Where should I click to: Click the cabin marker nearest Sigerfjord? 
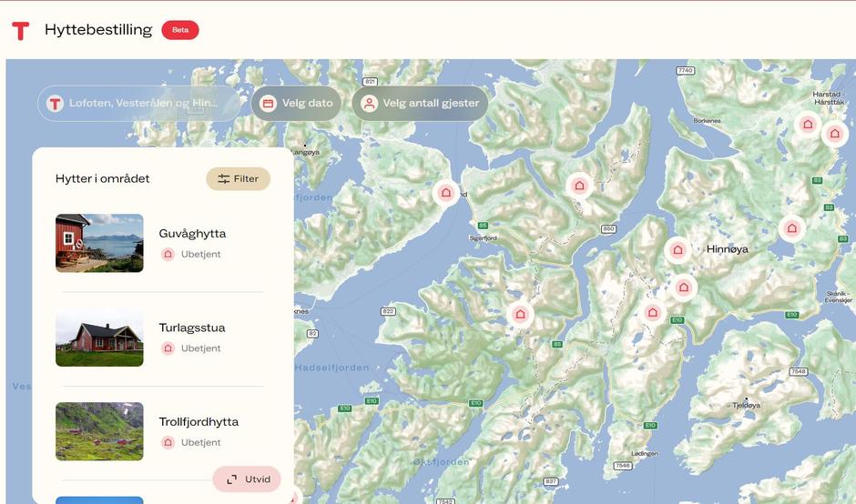[x=446, y=193]
